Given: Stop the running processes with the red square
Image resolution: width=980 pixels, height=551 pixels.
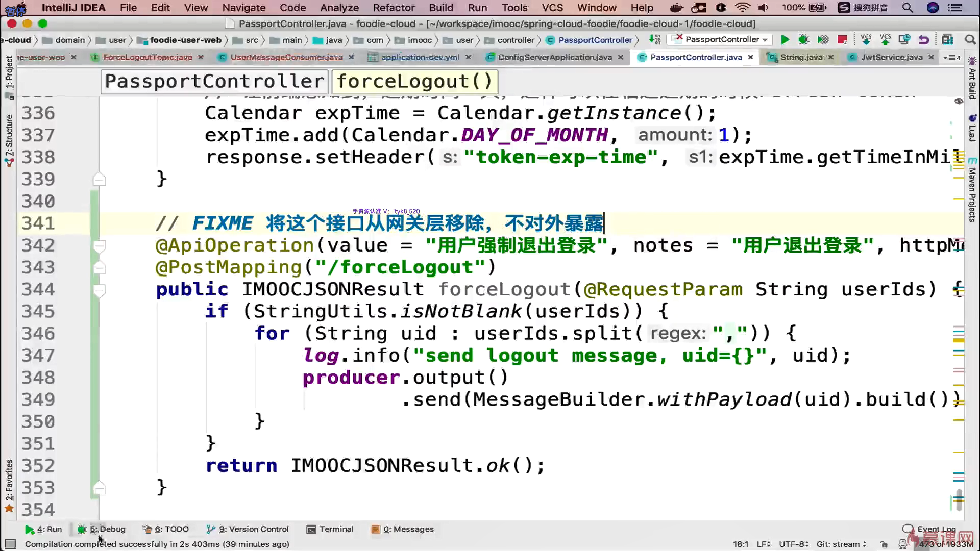Looking at the screenshot, I should click(x=842, y=40).
